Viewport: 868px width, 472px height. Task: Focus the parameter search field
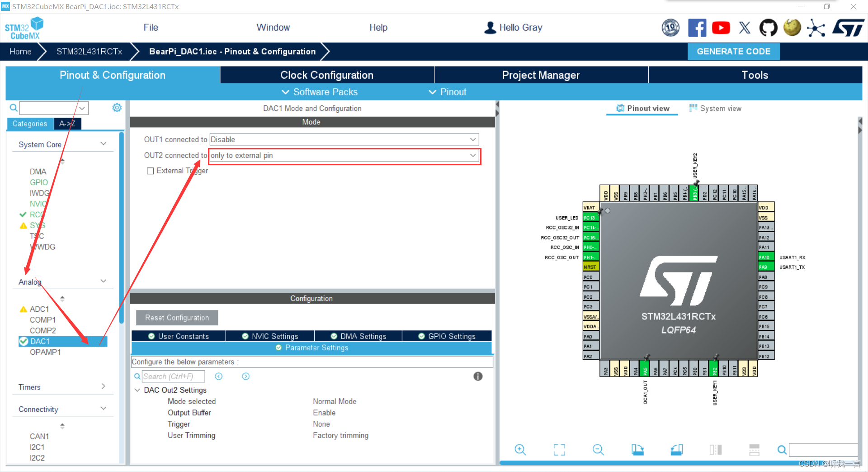click(x=174, y=377)
